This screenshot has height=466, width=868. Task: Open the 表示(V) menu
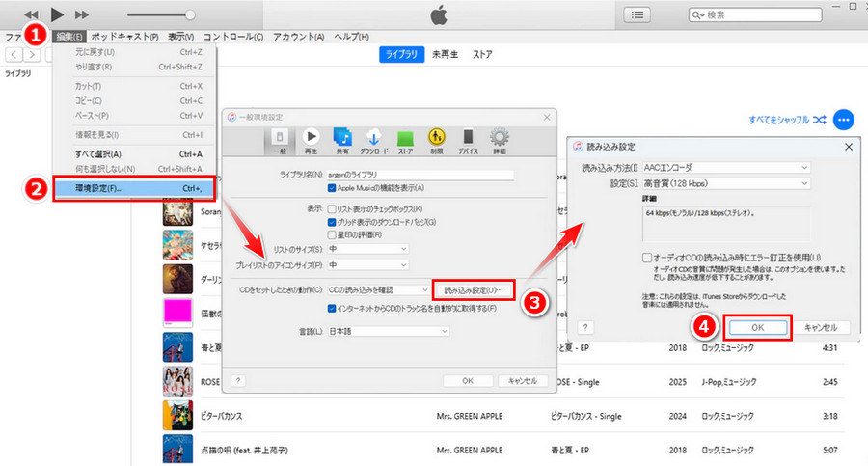click(181, 37)
